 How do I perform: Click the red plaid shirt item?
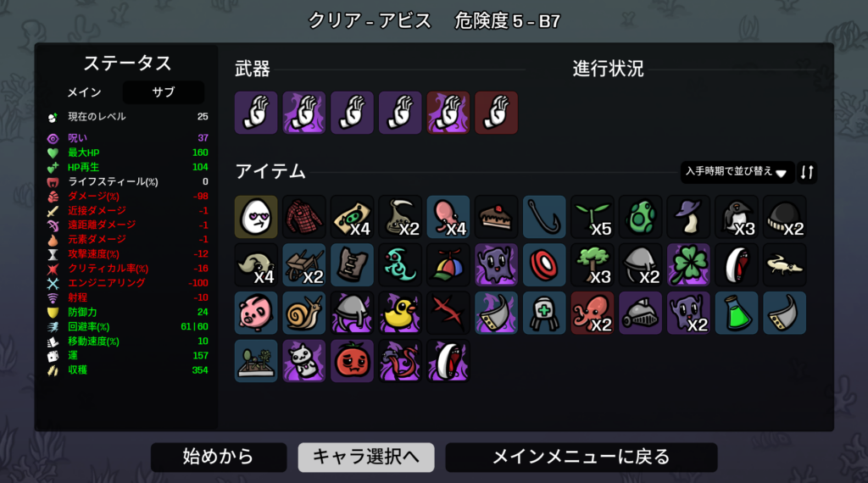[x=304, y=217]
